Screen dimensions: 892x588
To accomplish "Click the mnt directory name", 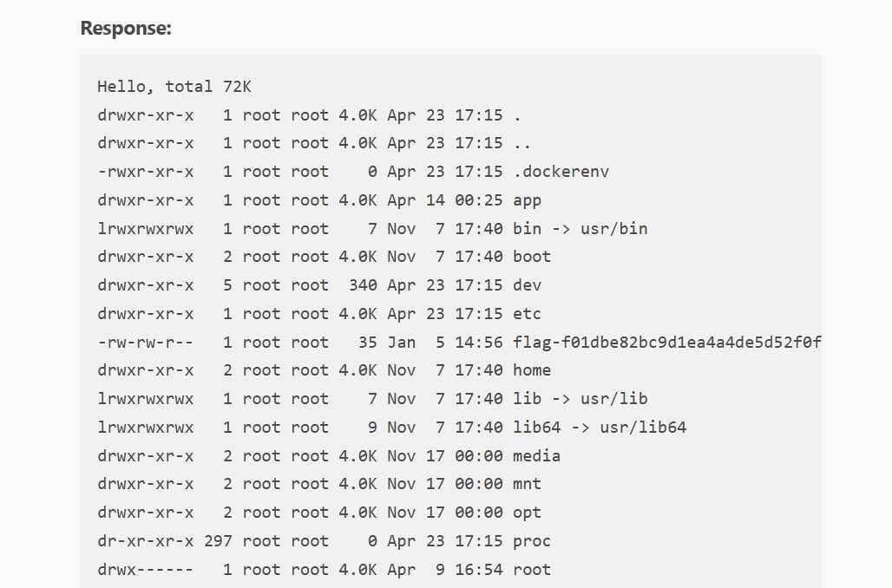I will [527, 484].
